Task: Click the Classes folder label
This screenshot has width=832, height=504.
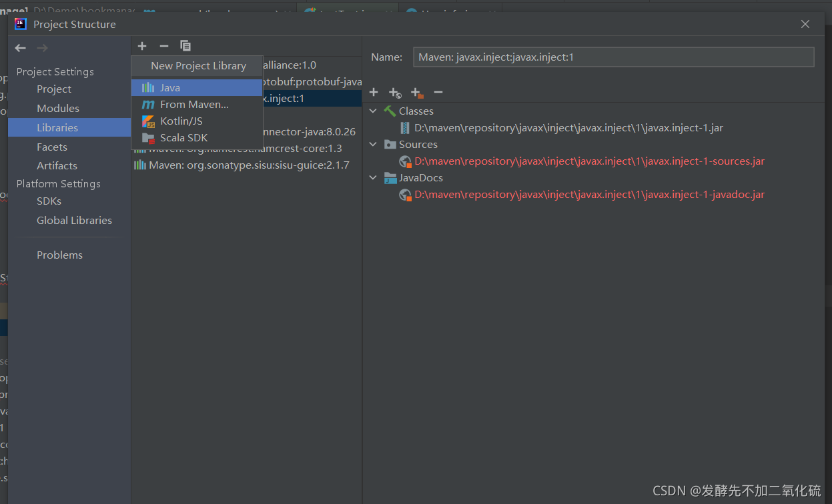Action: click(416, 111)
